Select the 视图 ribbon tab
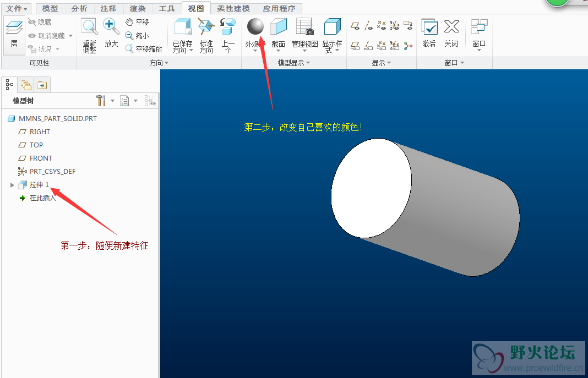This screenshot has width=588, height=378. click(196, 8)
